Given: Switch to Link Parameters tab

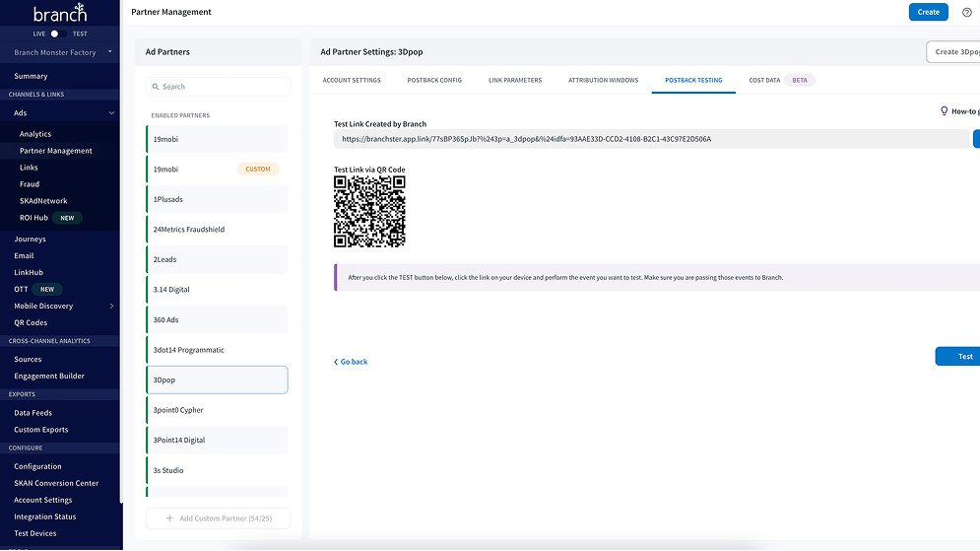Looking at the screenshot, I should click(515, 80).
